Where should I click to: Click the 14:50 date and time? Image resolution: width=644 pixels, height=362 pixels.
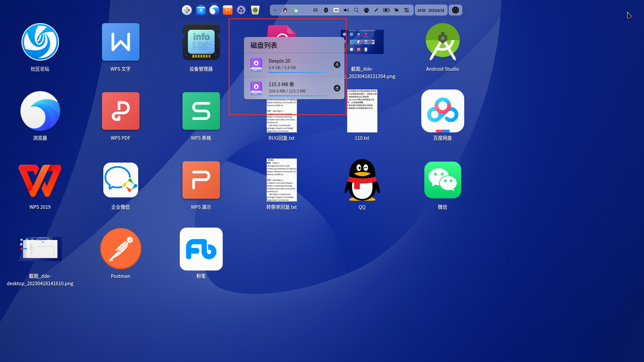pos(431,10)
